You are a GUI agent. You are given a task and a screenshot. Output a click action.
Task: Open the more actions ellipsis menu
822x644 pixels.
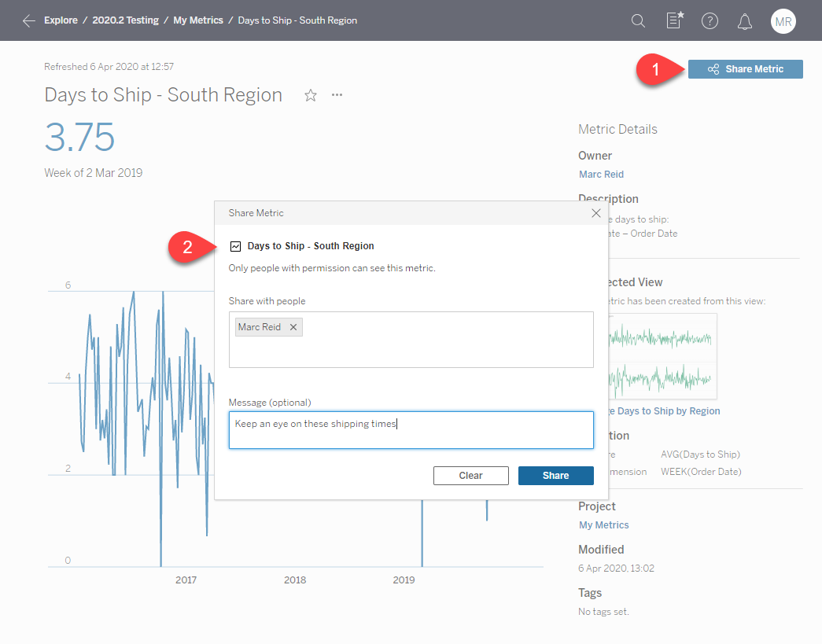337,95
